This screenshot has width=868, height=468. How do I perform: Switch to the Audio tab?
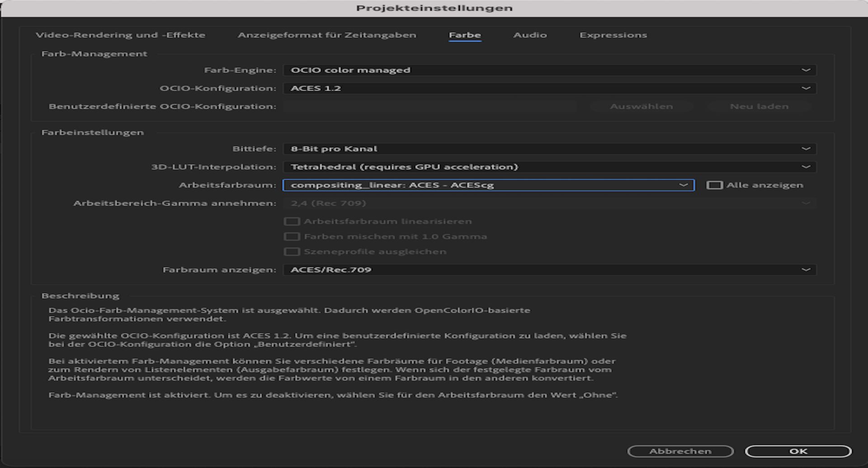[x=530, y=35]
